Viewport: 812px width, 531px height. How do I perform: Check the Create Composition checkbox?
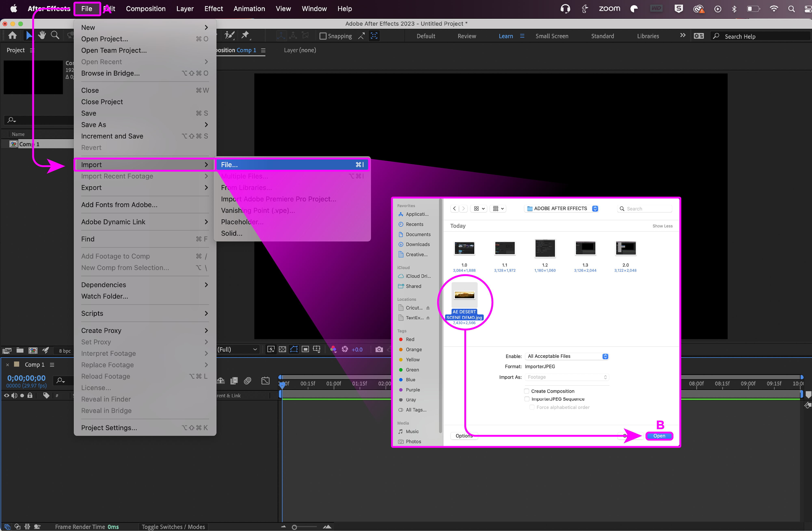526,391
